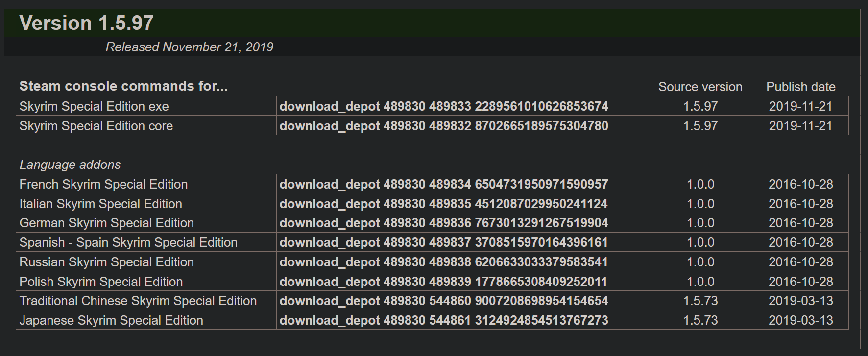Click publish date of Skyrim Special Edition exe
The height and width of the screenshot is (356, 868).
[x=801, y=106]
